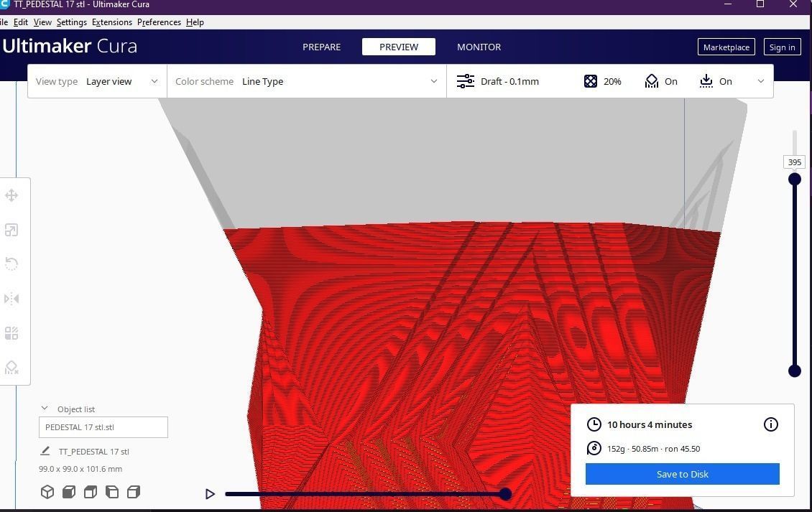The height and width of the screenshot is (512, 812).
Task: Switch to left side view cube icon
Action: [x=112, y=492]
